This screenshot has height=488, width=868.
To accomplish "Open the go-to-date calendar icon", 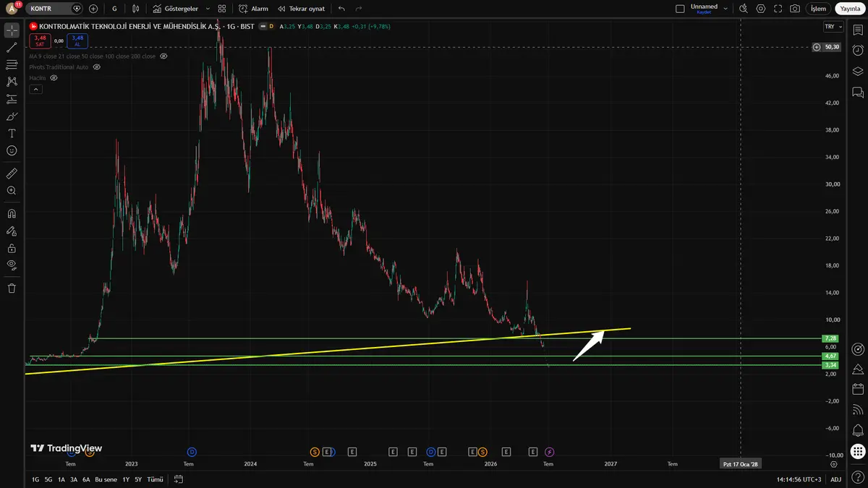I will coord(179,479).
